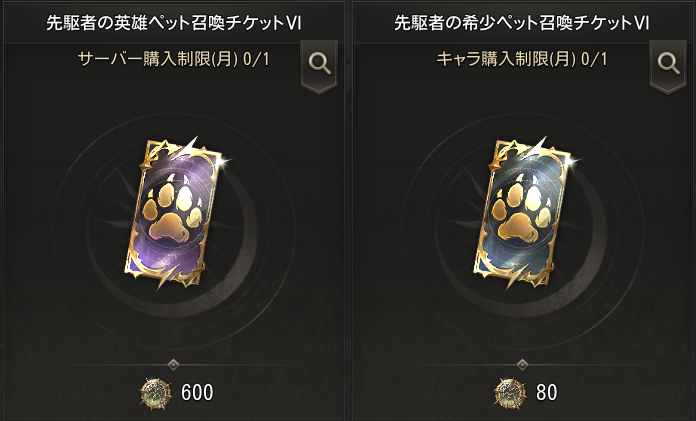
Task: Click the coin icon beside price 600
Action: [155, 393]
